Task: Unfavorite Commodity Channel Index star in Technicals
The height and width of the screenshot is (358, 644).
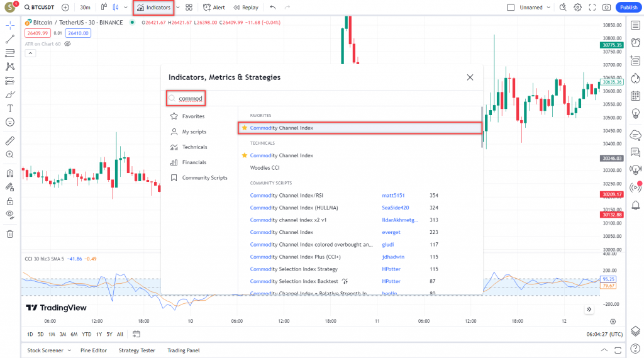Action: coord(245,155)
